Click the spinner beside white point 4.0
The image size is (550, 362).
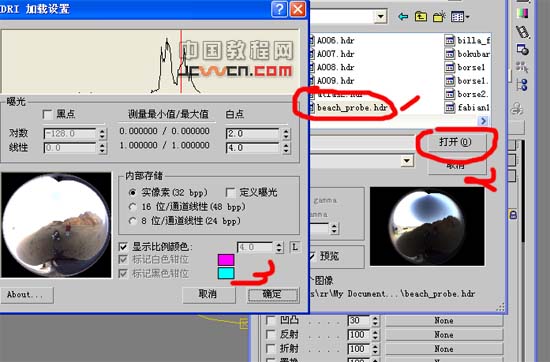[286, 148]
